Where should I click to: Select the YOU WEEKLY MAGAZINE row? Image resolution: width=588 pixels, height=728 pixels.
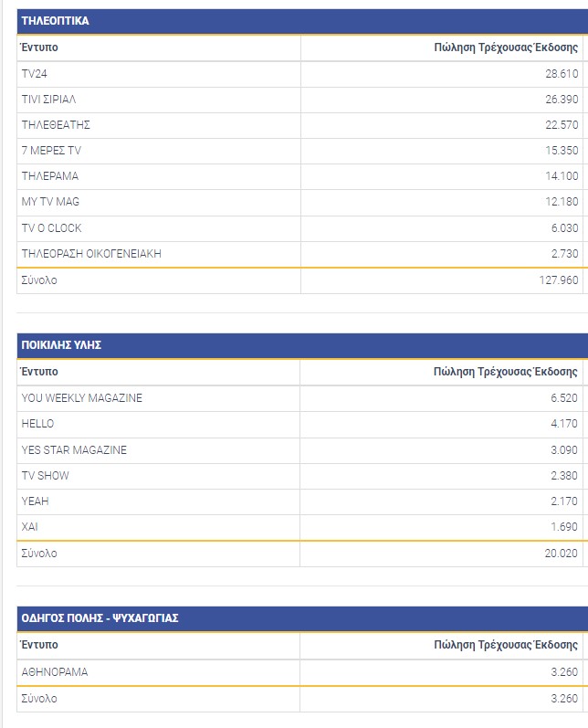[x=82, y=397]
